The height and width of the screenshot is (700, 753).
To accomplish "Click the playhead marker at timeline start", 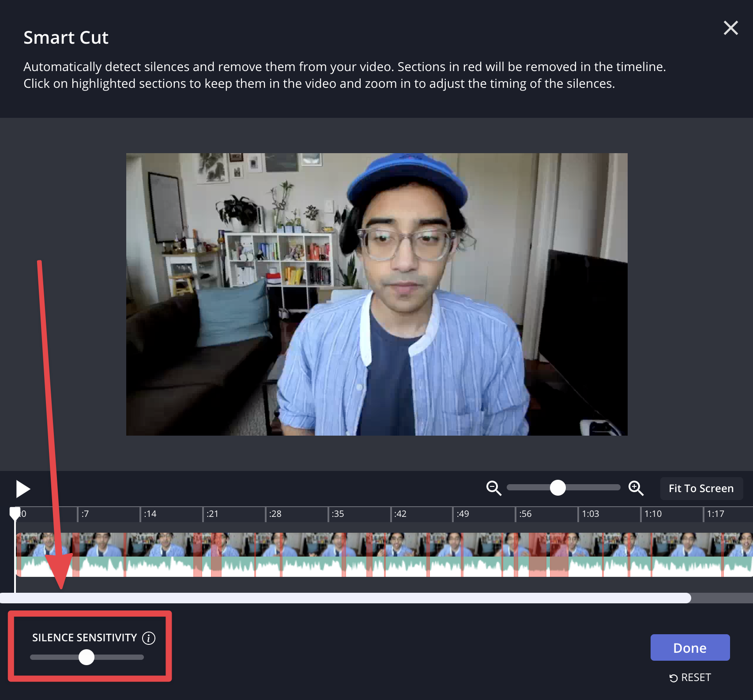I will pyautogui.click(x=15, y=513).
